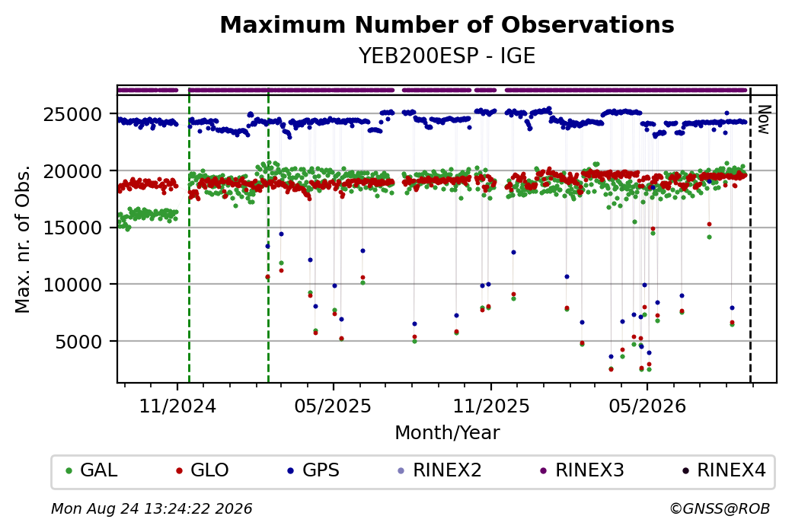Click the RINEX3 purple legend marker
Viewport: 792px width, 532px height.
(544, 471)
